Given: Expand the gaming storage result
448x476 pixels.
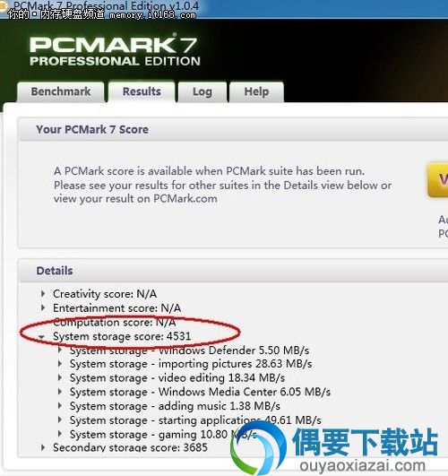Looking at the screenshot, I should (x=60, y=434).
